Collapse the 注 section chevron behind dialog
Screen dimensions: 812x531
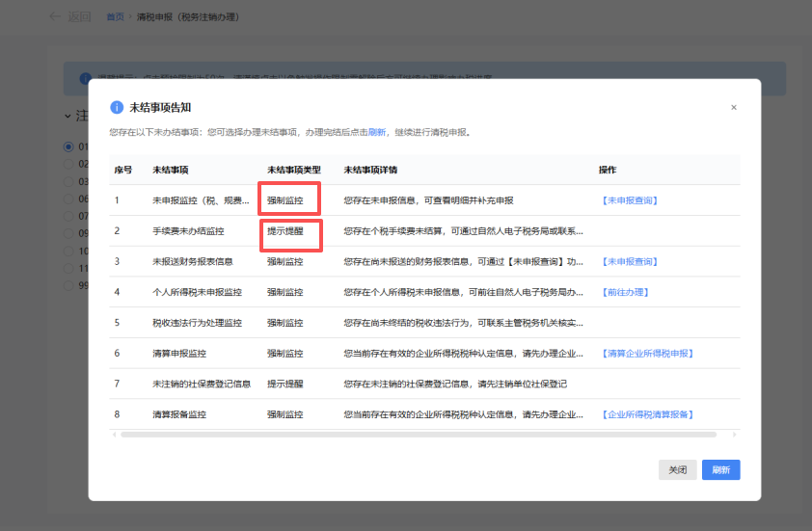pos(68,116)
